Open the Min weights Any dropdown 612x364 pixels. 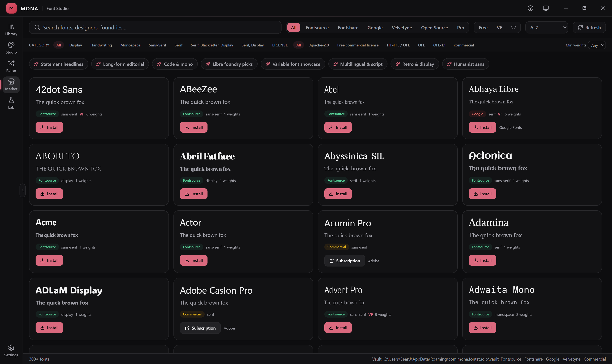pos(597,45)
